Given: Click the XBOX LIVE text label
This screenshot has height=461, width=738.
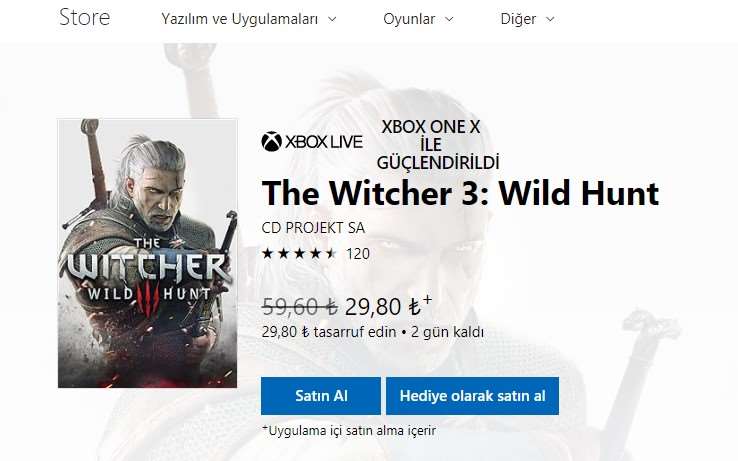Looking at the screenshot, I should 324,142.
